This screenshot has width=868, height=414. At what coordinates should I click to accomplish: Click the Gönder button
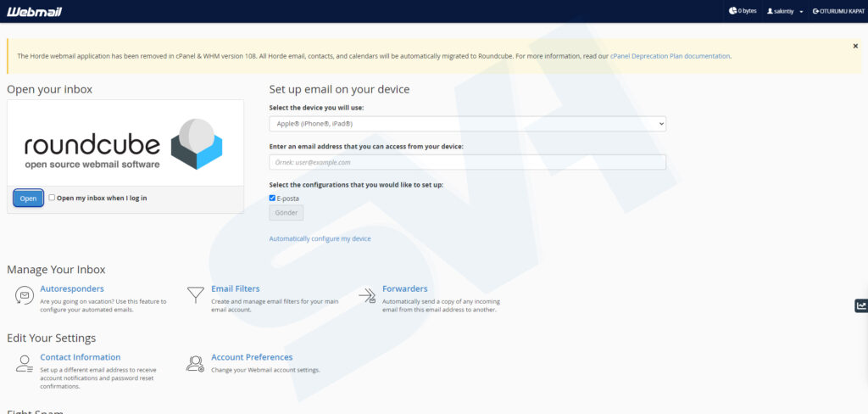(x=287, y=213)
